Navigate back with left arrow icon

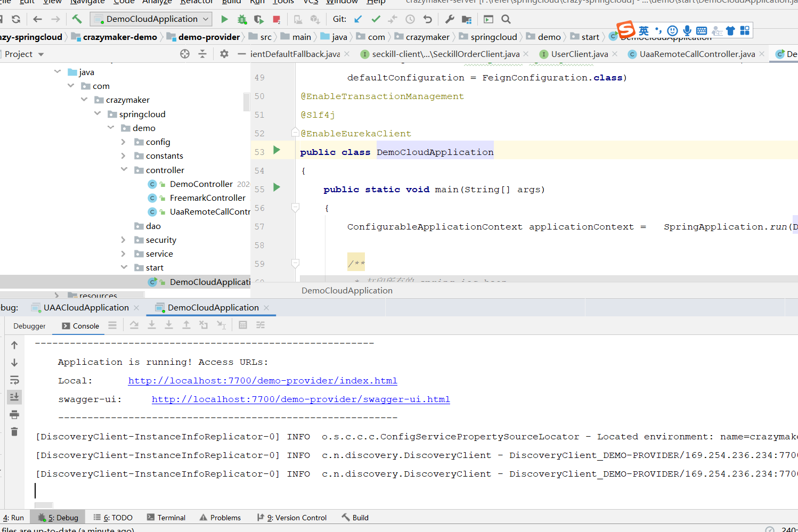37,19
